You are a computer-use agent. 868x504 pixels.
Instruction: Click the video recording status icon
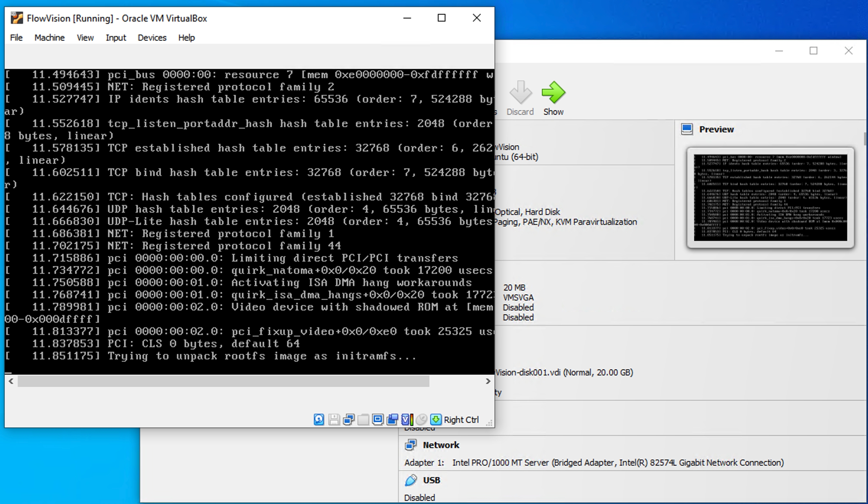[392, 419]
